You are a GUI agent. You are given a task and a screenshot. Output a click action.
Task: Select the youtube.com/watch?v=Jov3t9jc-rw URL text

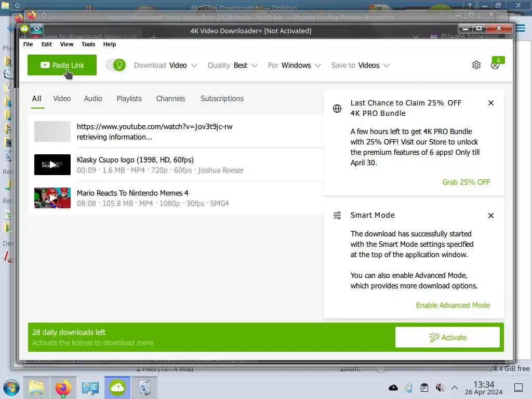[x=154, y=127]
